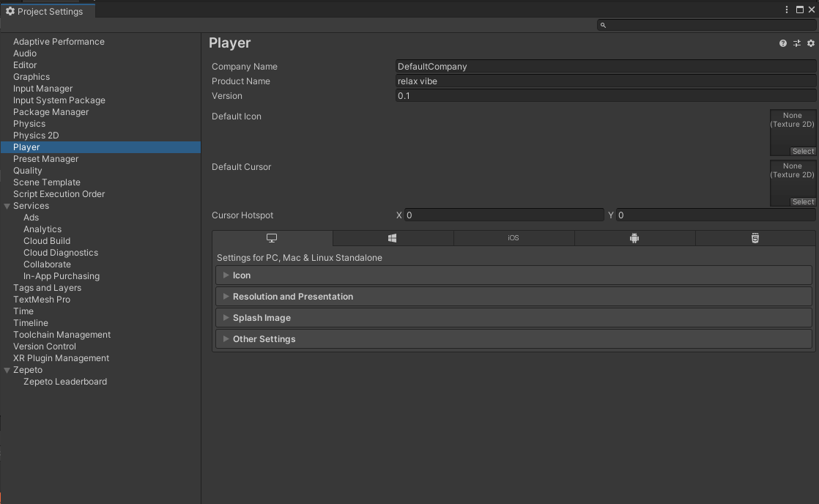Switch to the Windows Store platform tab
This screenshot has height=504, width=819.
(x=393, y=238)
